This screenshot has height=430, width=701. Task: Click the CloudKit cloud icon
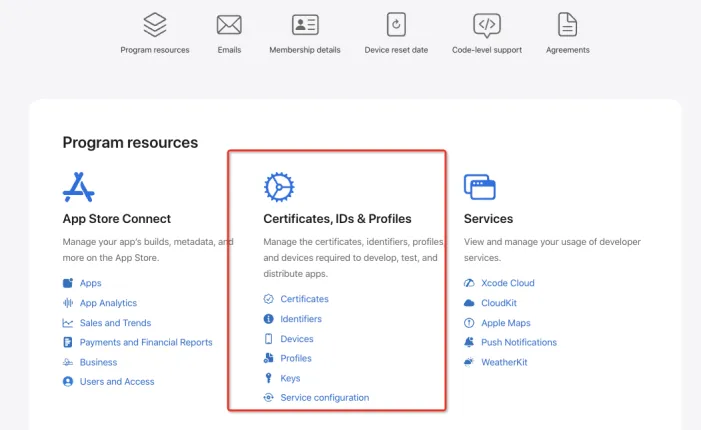[x=469, y=303]
